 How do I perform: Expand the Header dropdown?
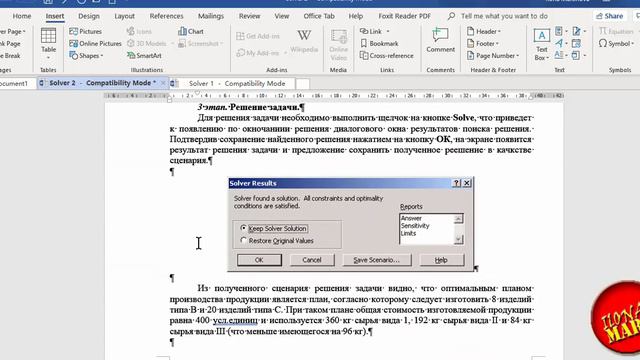click(x=499, y=31)
